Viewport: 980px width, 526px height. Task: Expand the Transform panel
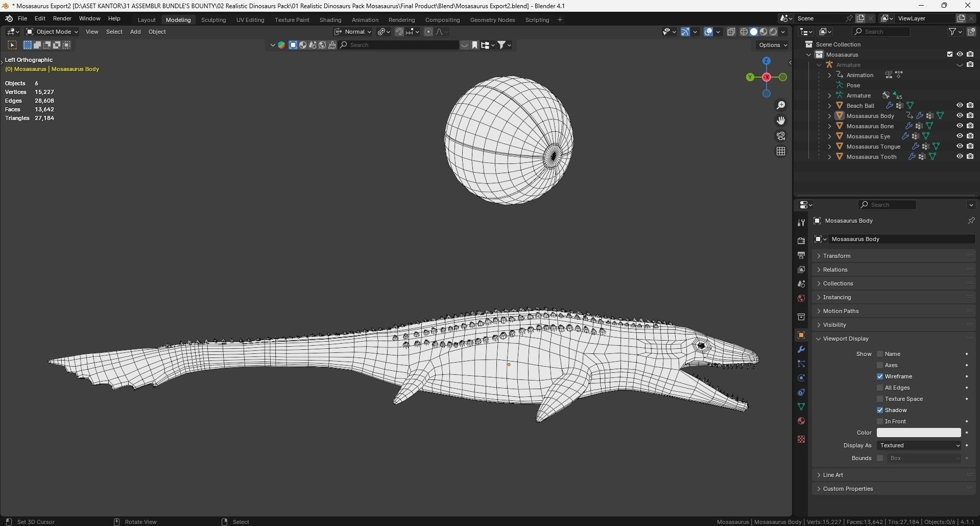tap(893, 256)
